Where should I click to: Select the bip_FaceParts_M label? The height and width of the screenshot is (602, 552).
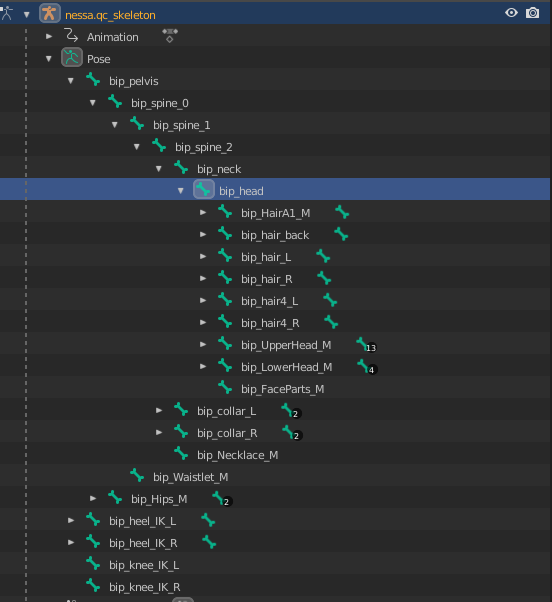tap(283, 389)
